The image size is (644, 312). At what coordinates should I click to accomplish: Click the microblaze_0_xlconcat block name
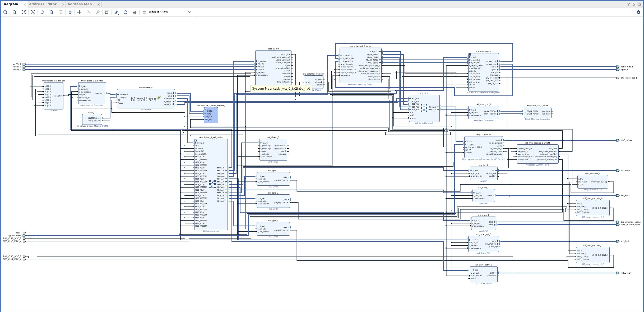[x=53, y=81]
